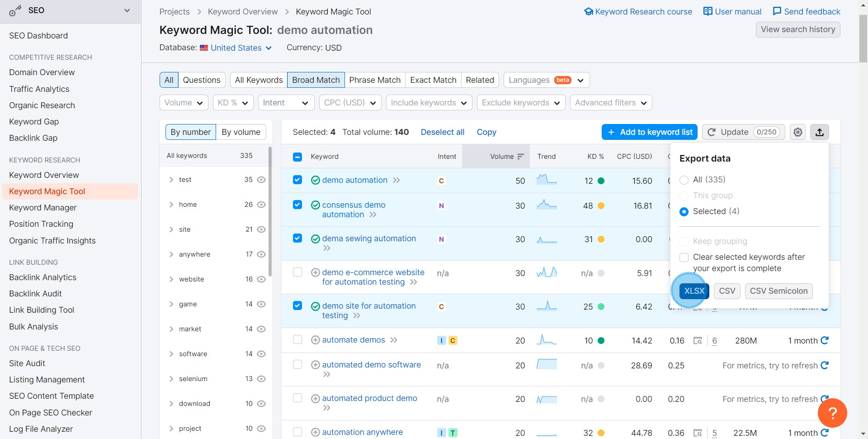Uncheck the demo automation row checkbox

pos(297,180)
